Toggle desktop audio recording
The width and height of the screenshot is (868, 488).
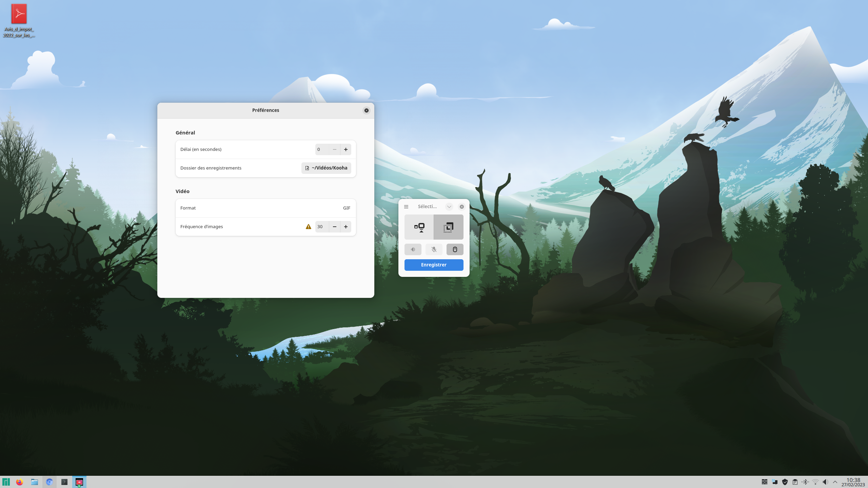[x=413, y=249]
